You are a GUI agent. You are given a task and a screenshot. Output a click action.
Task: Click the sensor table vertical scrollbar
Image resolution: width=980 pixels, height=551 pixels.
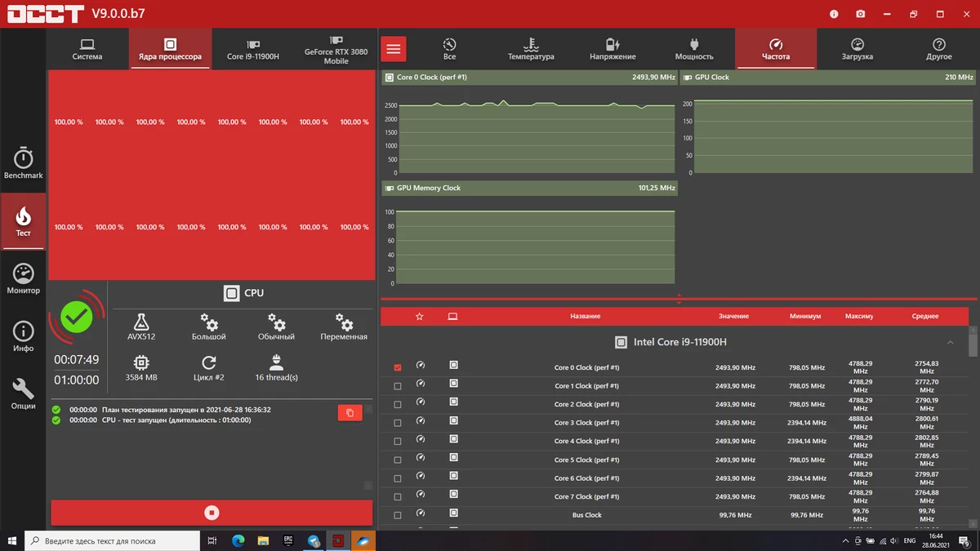(973, 343)
